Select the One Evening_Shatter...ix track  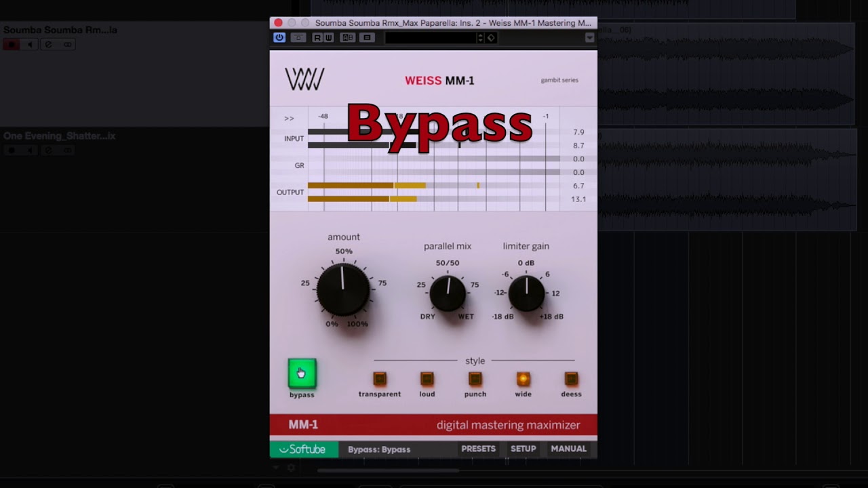point(60,136)
